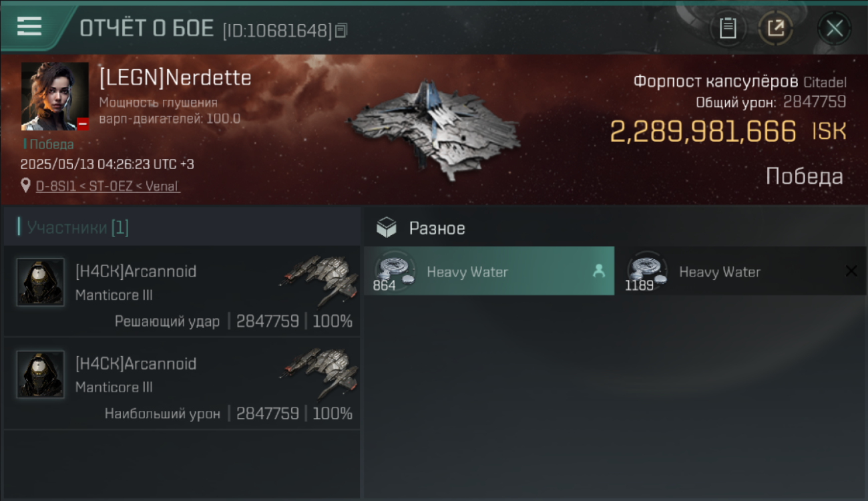Image resolution: width=868 pixels, height=501 pixels.
Task: Open D-8SI1 < ST-0EZ < Venal location link
Action: point(107,186)
